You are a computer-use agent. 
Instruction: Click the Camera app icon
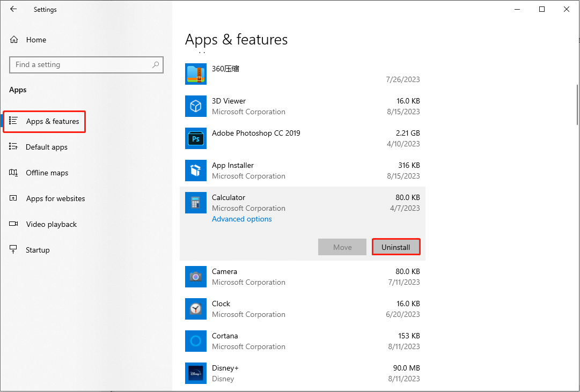(x=196, y=277)
